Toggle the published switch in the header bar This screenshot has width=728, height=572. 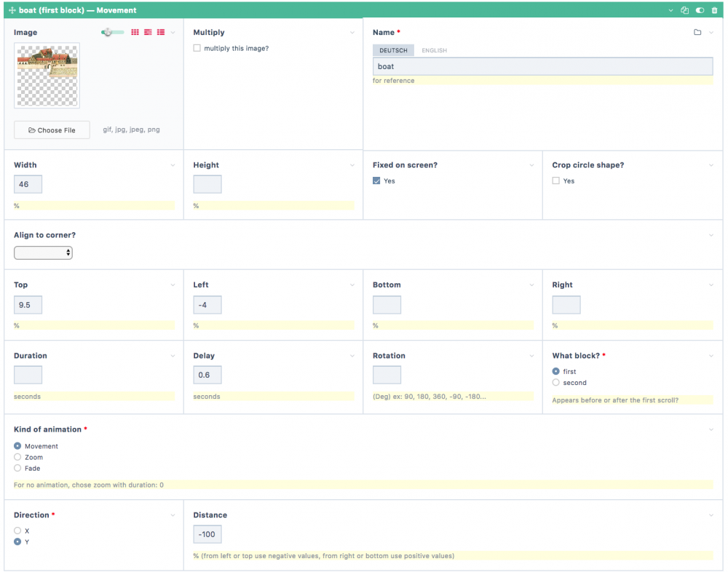point(700,11)
